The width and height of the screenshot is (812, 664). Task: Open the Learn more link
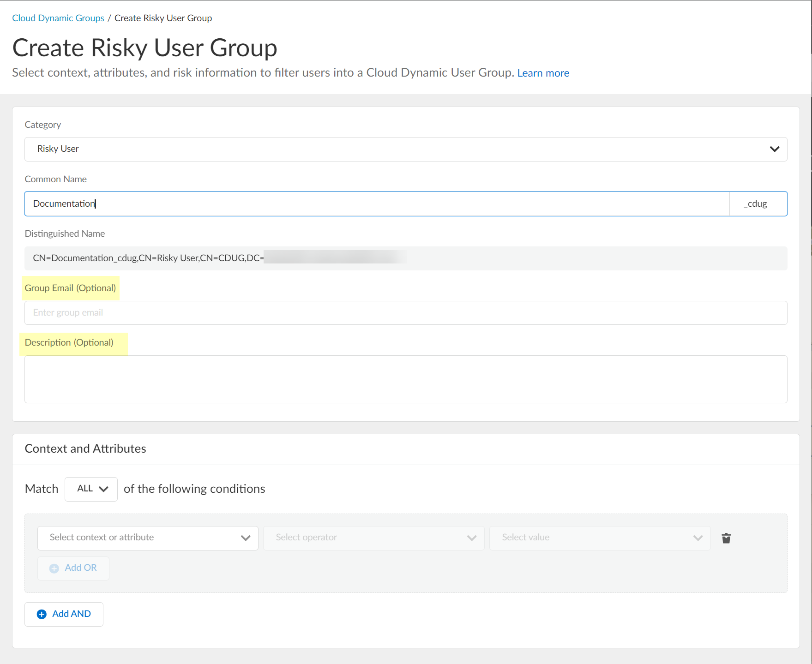tap(543, 73)
